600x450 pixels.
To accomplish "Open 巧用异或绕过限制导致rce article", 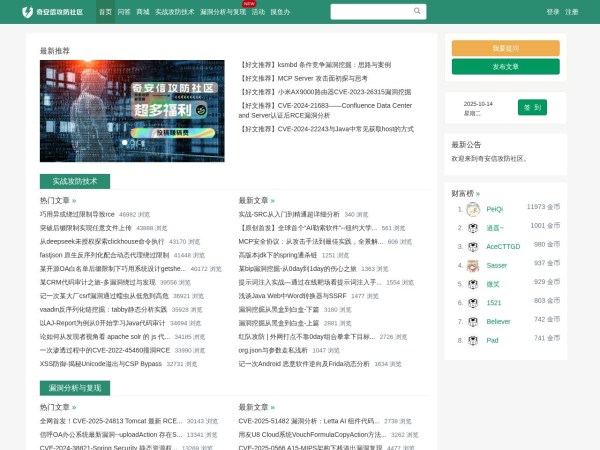I will pos(77,214).
